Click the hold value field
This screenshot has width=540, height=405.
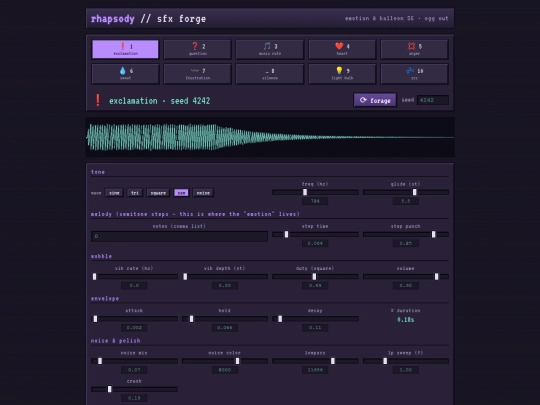point(225,328)
